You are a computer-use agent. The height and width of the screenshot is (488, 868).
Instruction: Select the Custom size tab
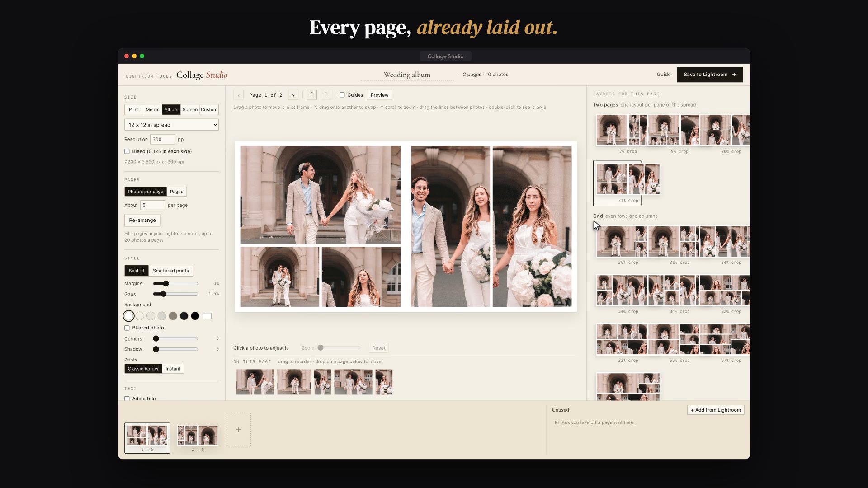(x=209, y=110)
